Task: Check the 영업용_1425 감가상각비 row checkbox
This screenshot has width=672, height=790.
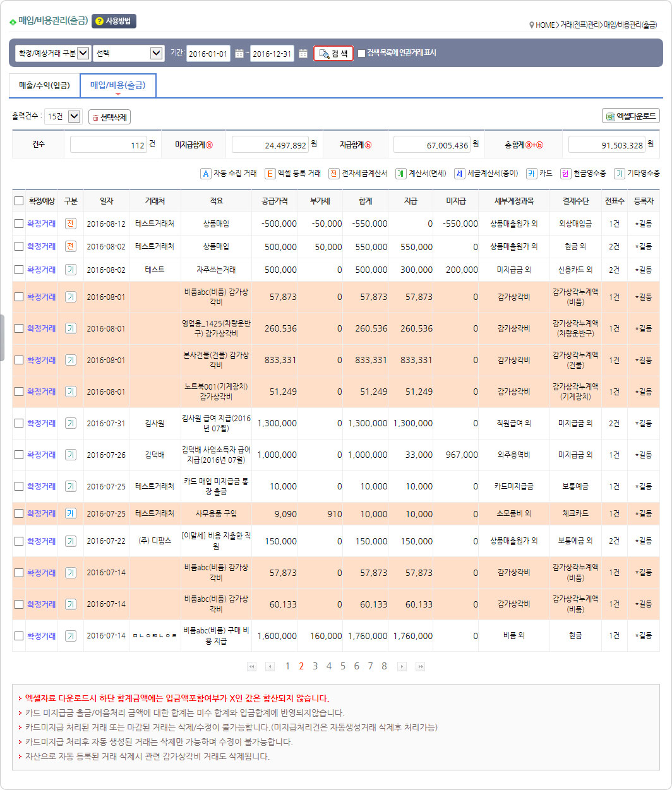Action: coord(19,328)
